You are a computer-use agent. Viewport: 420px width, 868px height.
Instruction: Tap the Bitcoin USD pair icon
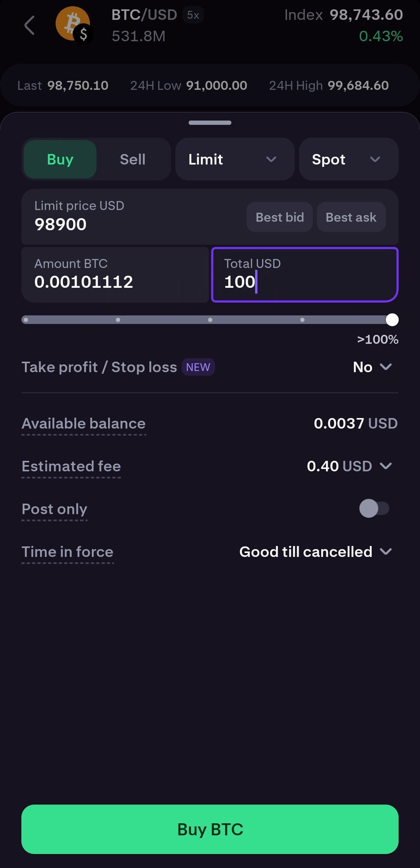point(73,25)
